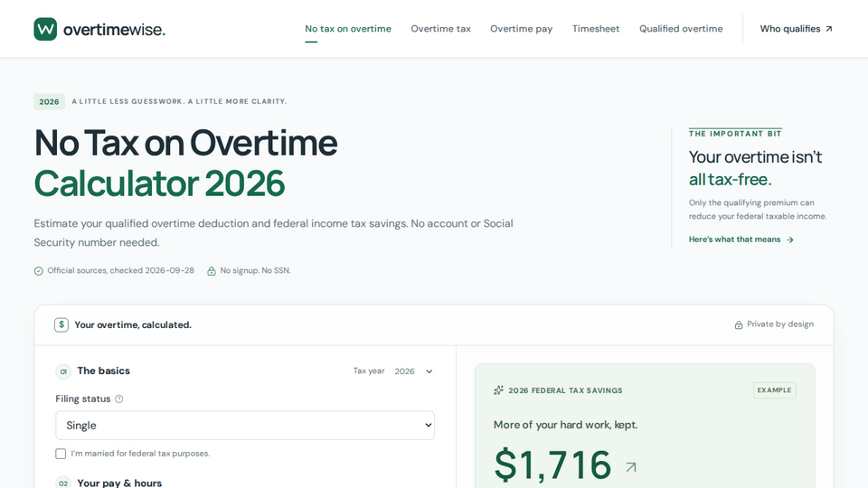Click the overtimewise brand name text
This screenshot has width=868, height=488.
pyautogui.click(x=114, y=29)
